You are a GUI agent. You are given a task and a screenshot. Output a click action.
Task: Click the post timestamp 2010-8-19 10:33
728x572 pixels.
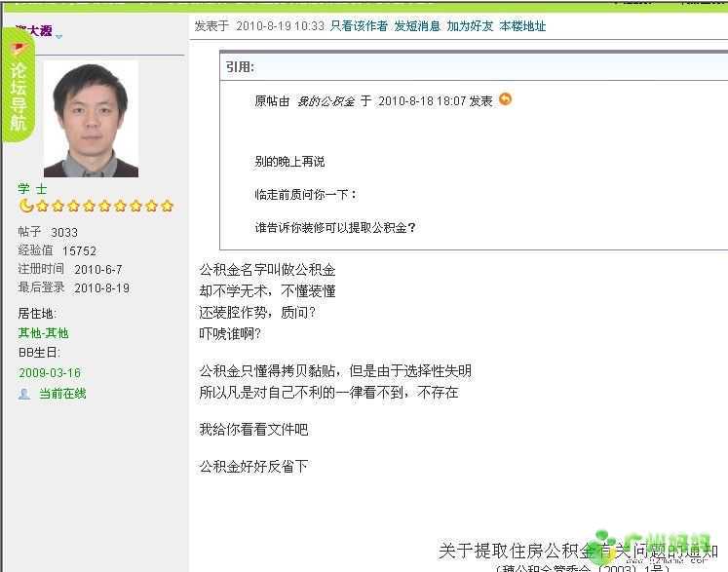(x=280, y=26)
